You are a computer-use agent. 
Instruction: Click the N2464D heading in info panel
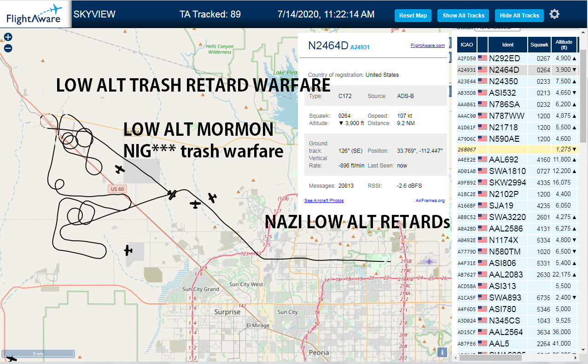tap(328, 45)
